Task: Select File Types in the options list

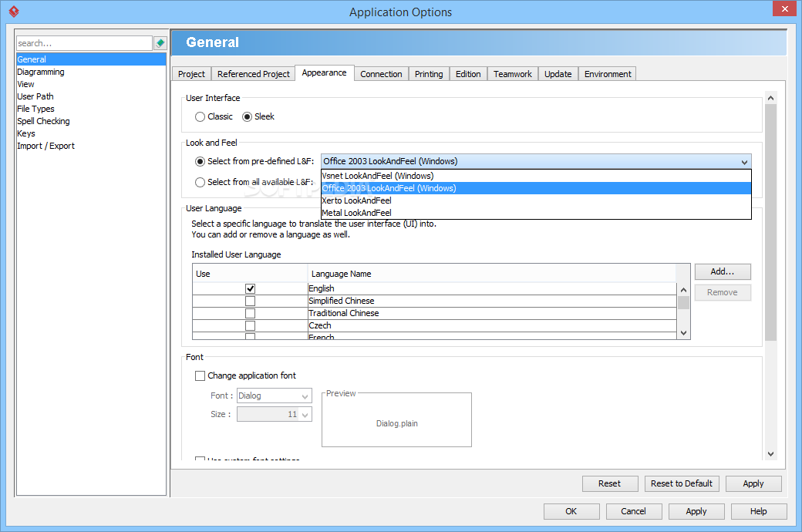Action: tap(92, 109)
